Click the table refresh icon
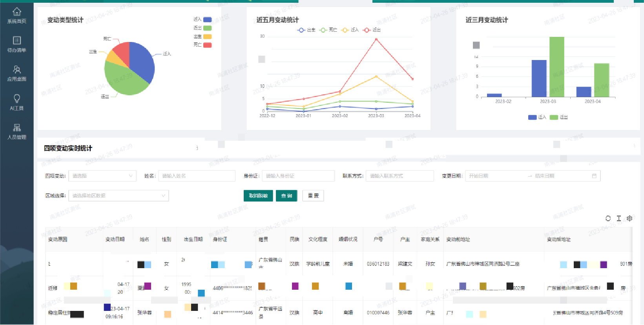This screenshot has width=644, height=325. click(608, 218)
